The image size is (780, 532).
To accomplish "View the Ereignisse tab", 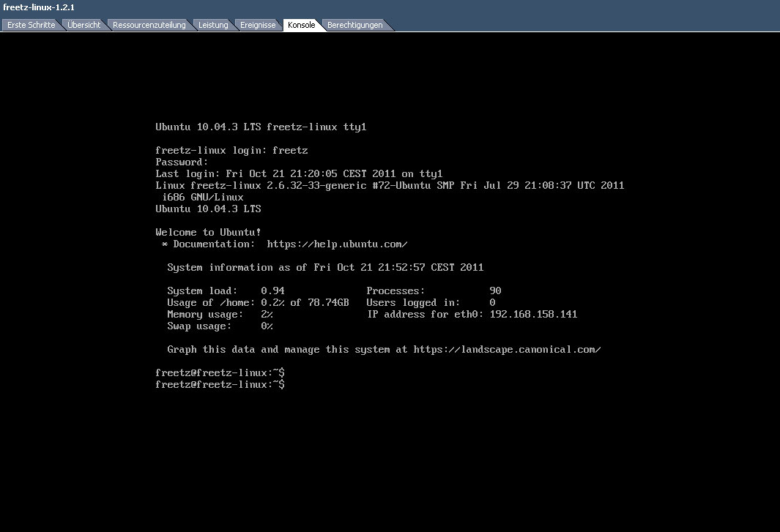I will tap(258, 25).
